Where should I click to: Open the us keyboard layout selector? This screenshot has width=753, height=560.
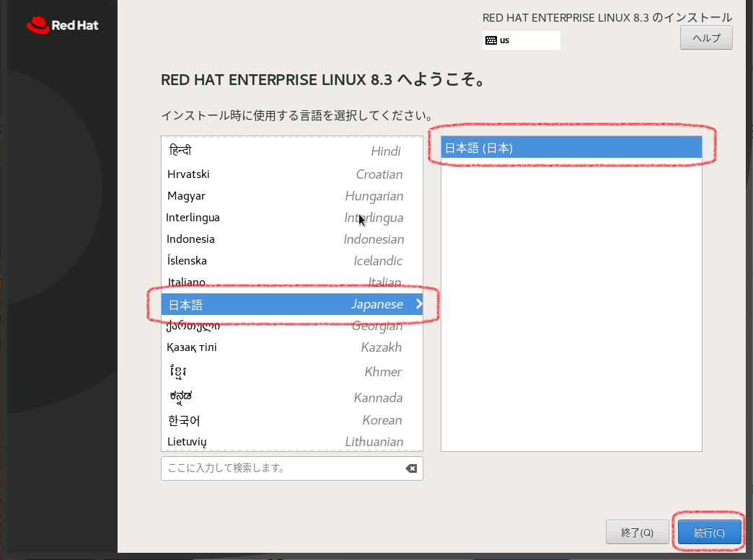(521, 40)
